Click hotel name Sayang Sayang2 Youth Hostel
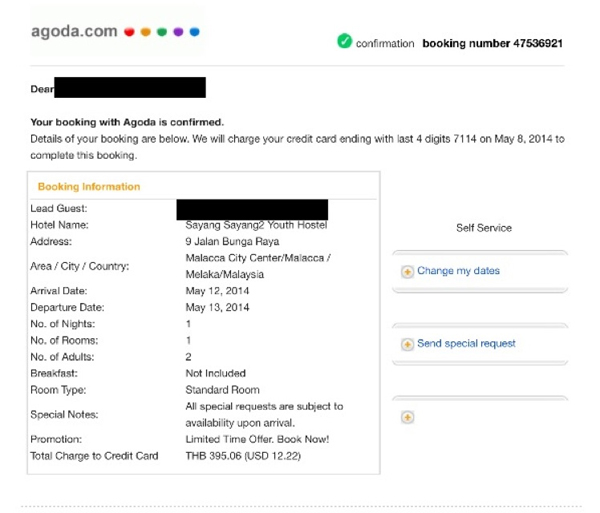 256,225
